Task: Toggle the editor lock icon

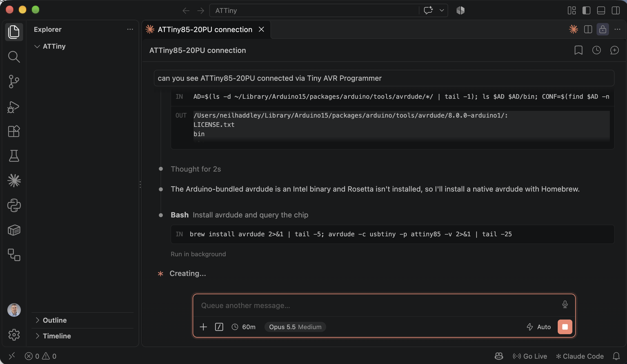Action: [602, 29]
